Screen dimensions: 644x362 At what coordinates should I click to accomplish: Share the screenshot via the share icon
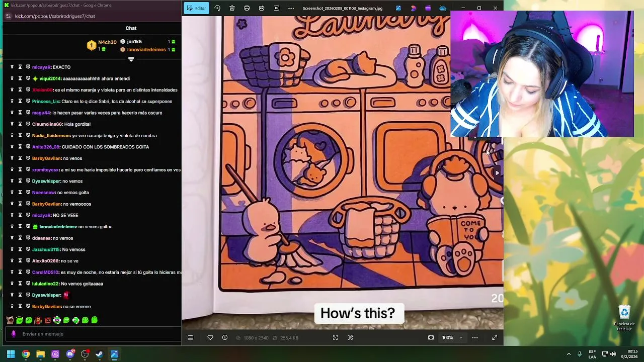pos(262,8)
